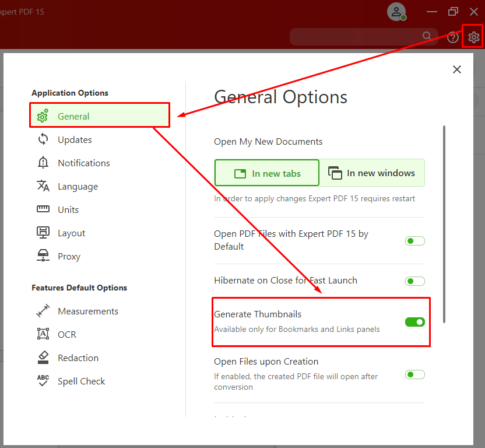The height and width of the screenshot is (448, 485).
Task: Click the new tabs window icon
Action: (x=240, y=173)
